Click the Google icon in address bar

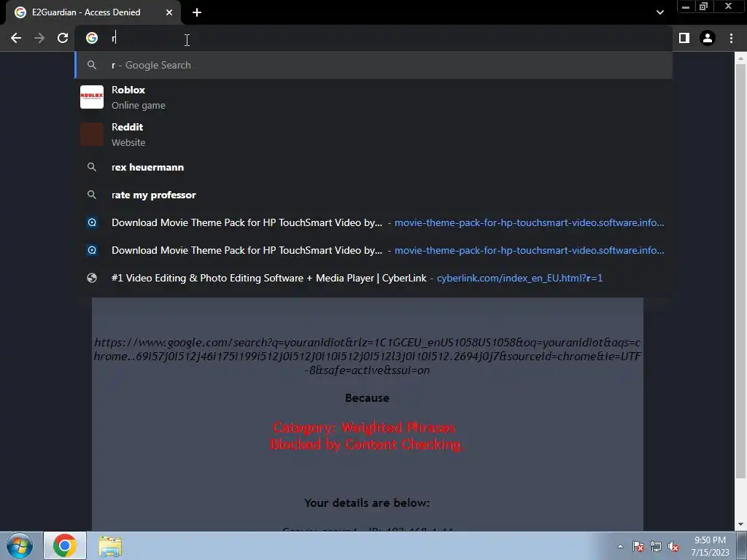tap(92, 38)
